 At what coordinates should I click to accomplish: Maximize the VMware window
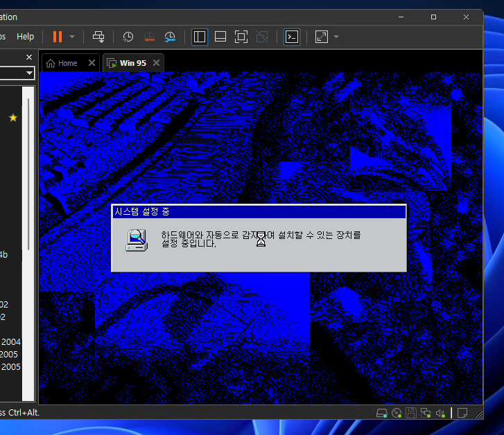(x=433, y=17)
